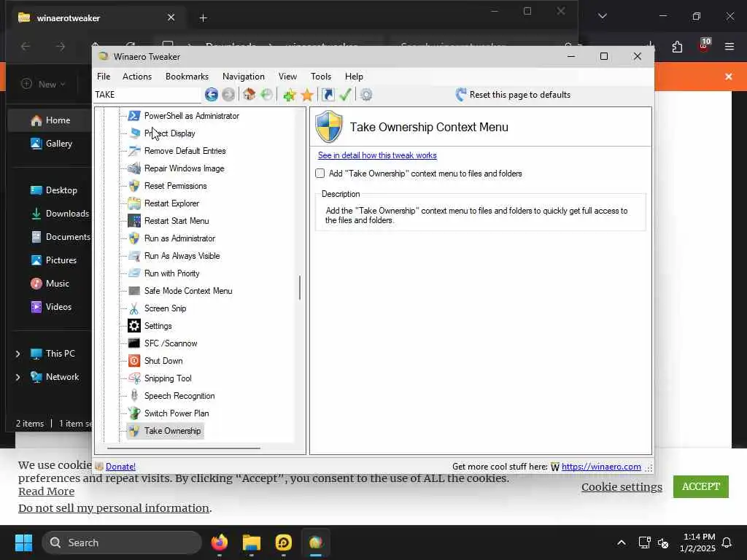The image size is (747, 560).
Task: Select Run As Always Visible tree entry
Action: (182, 256)
